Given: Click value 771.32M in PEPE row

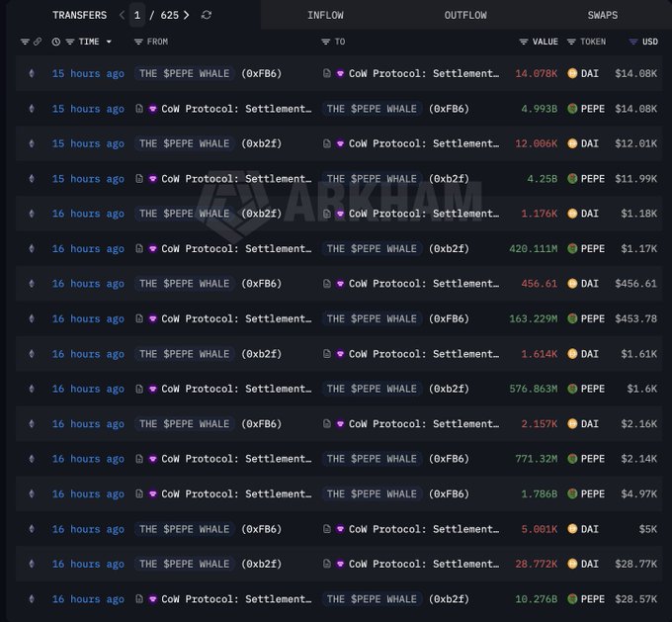Looking at the screenshot, I should click(x=537, y=459).
